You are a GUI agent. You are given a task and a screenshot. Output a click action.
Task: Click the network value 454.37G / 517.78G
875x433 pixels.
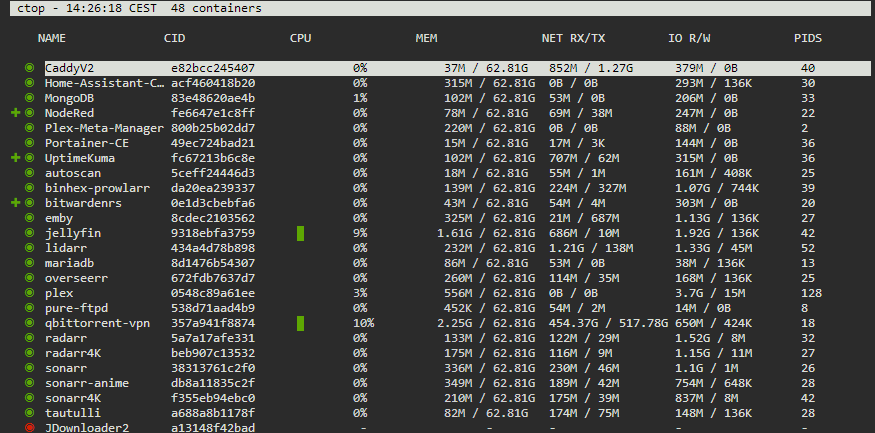tap(608, 323)
